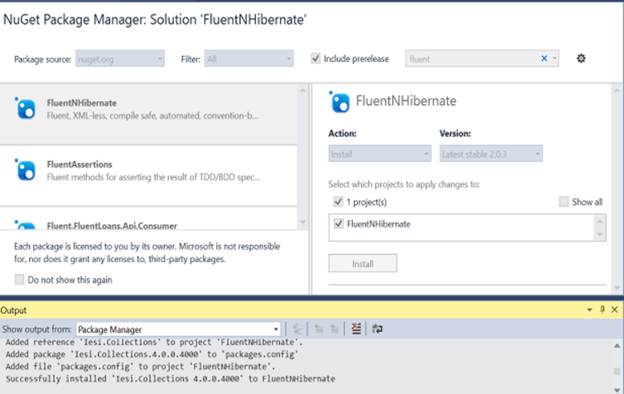Viewport: 624px width, 394px height.
Task: Click 'Successfully installed' output line
Action: pos(170,378)
